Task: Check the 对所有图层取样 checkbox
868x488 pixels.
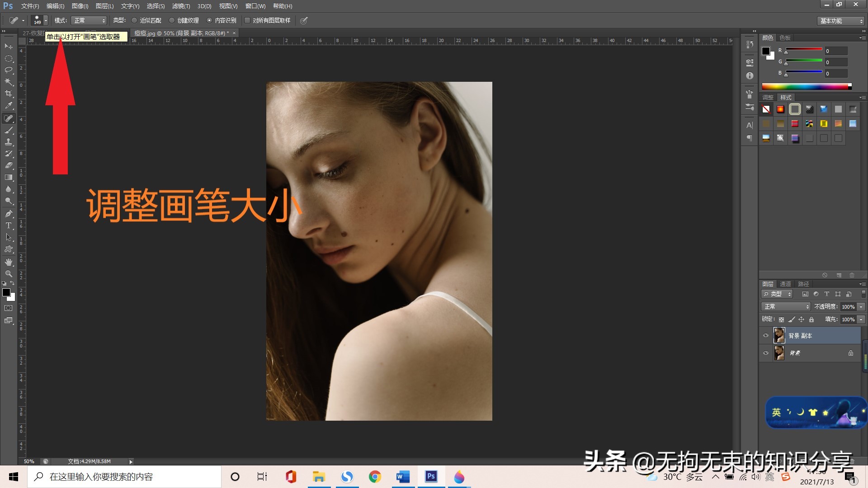Action: pos(247,20)
